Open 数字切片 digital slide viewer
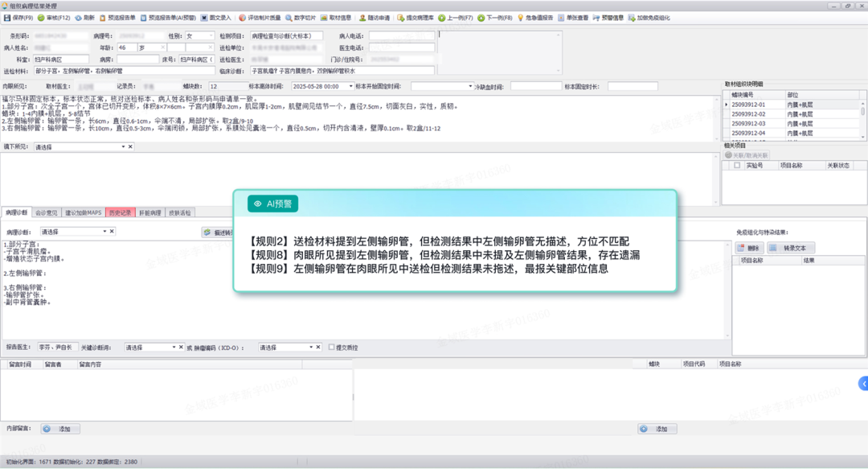868x469 pixels. 301,18
